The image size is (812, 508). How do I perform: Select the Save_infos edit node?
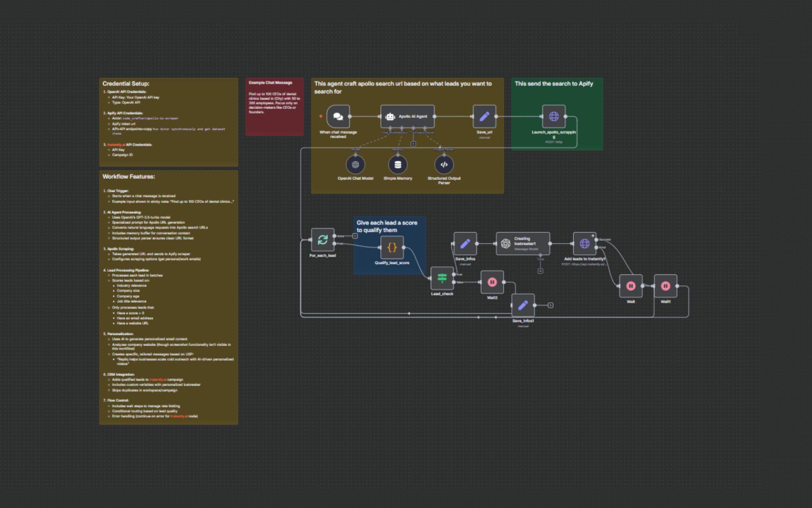(x=465, y=243)
